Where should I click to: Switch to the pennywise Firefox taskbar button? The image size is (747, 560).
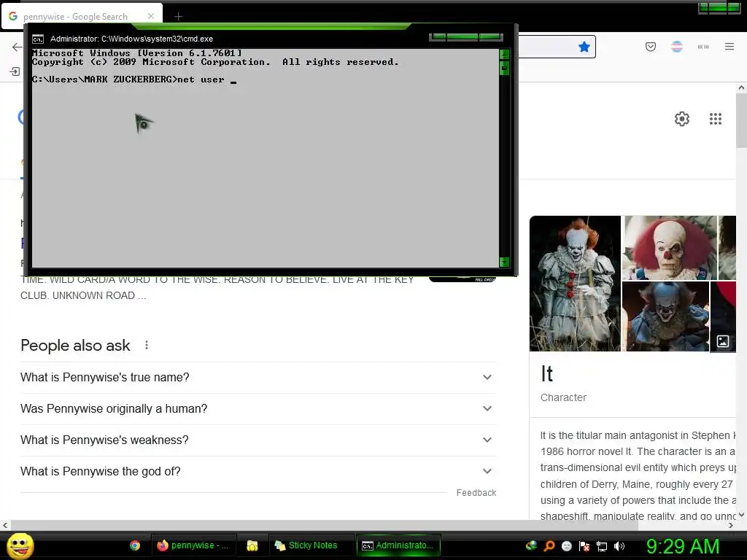coord(193,545)
